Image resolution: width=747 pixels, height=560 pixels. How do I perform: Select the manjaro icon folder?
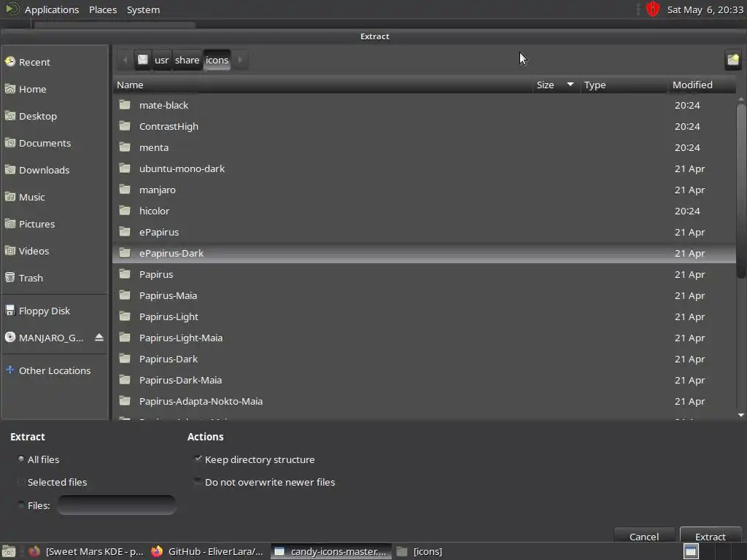(x=424, y=190)
